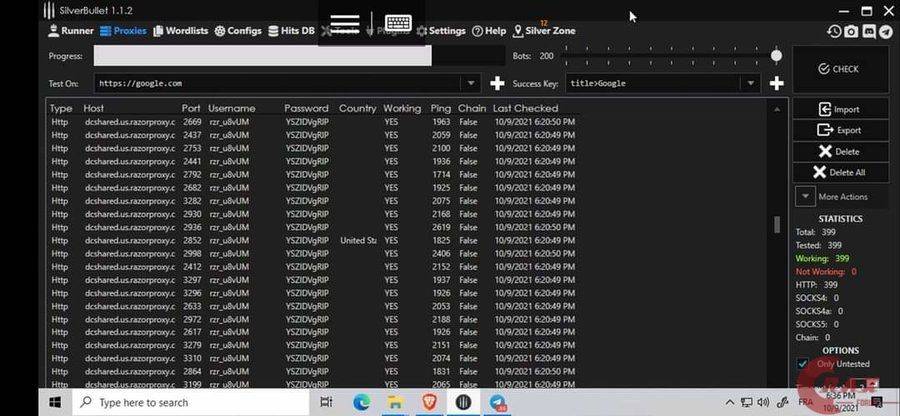Sort by the Port column header
The width and height of the screenshot is (900, 416).
(x=191, y=108)
